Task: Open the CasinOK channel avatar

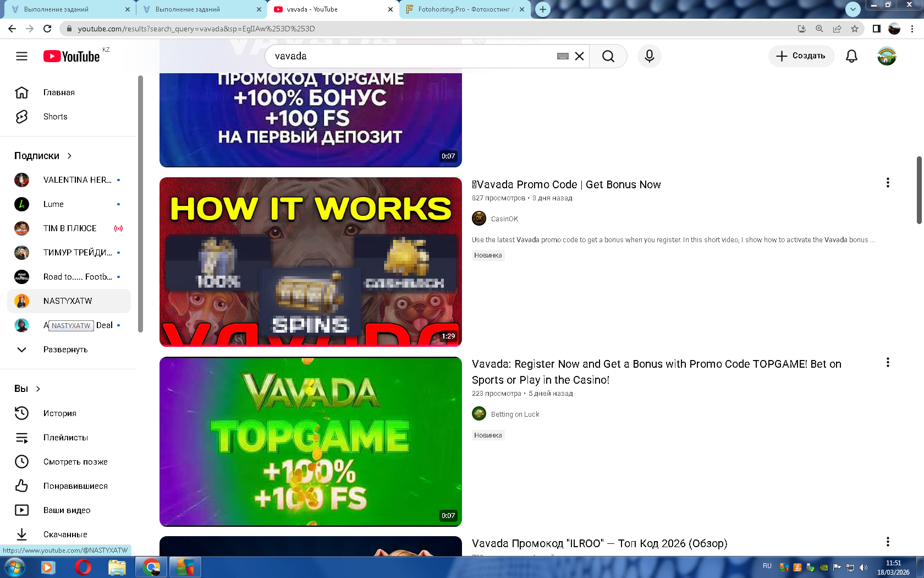Action: (x=479, y=219)
